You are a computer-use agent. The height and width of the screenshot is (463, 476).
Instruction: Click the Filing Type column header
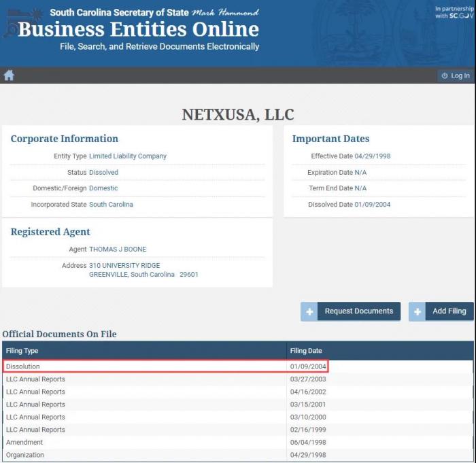pyautogui.click(x=22, y=351)
